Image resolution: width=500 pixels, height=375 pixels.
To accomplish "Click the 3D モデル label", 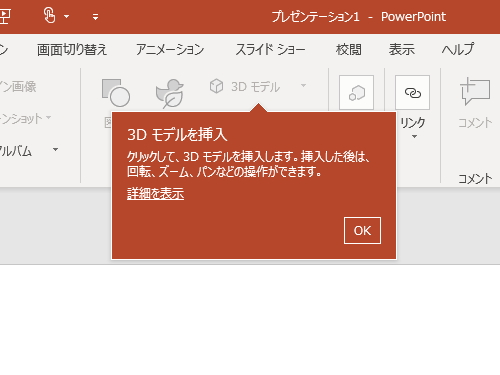I will (255, 87).
